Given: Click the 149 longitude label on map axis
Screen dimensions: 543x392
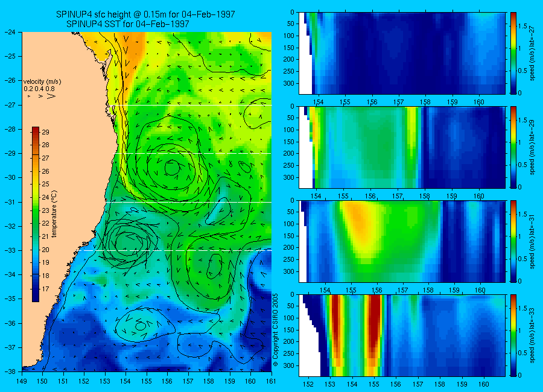Looking at the screenshot, I should pos(22,381).
